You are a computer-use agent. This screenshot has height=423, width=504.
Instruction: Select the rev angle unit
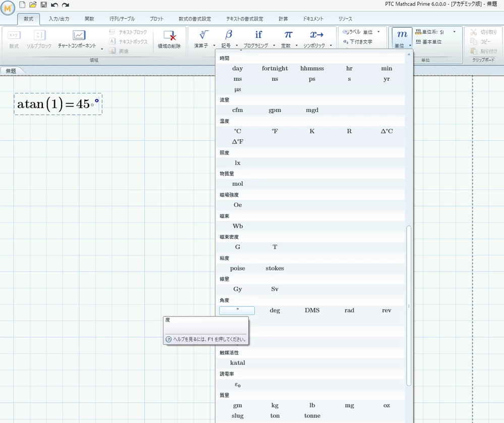click(386, 310)
